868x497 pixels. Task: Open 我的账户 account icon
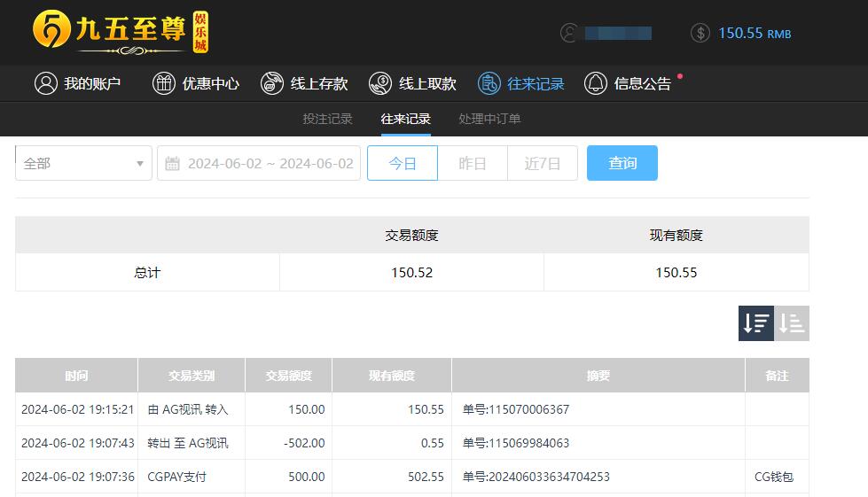(x=45, y=83)
